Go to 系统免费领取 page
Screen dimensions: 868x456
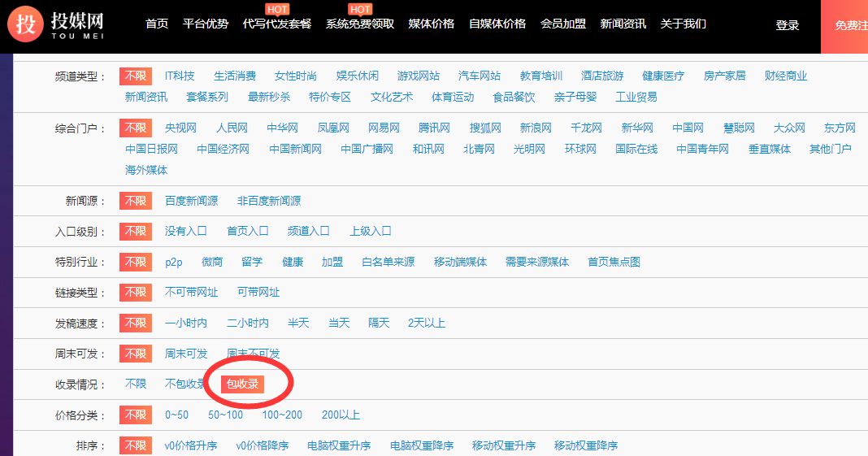point(360,24)
